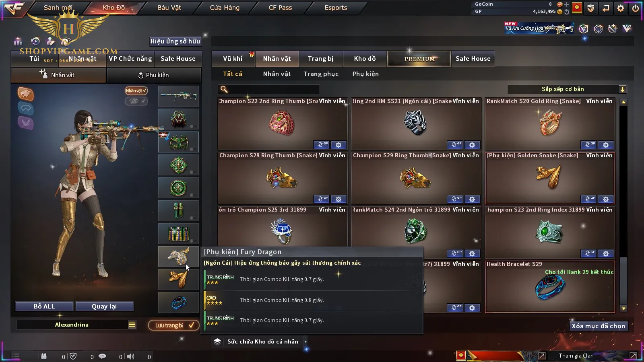Open the Sắp xếp cơ bản dropdown
The image size is (644, 362).
(567, 89)
